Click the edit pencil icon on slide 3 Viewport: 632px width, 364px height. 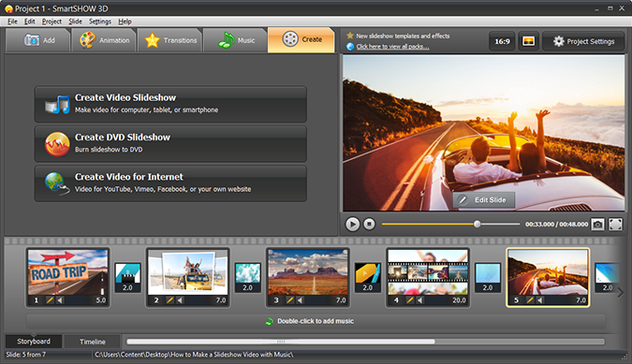[x=290, y=300]
